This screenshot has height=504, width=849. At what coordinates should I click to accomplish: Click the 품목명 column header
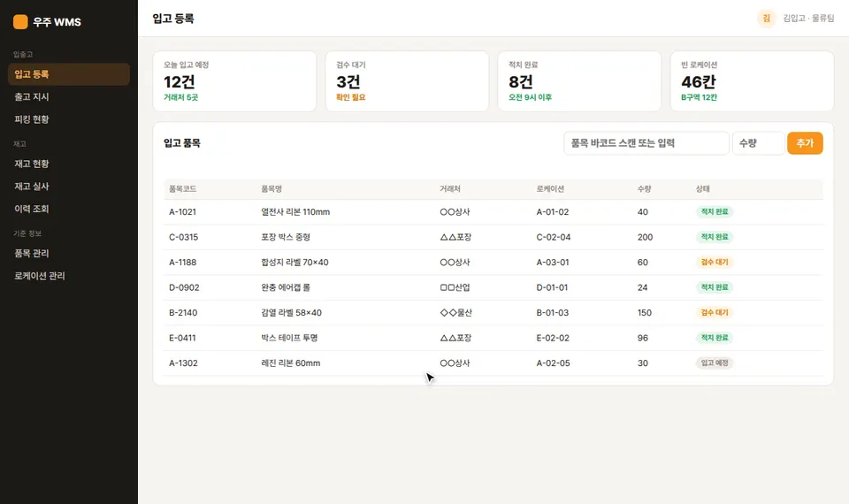tap(272, 189)
